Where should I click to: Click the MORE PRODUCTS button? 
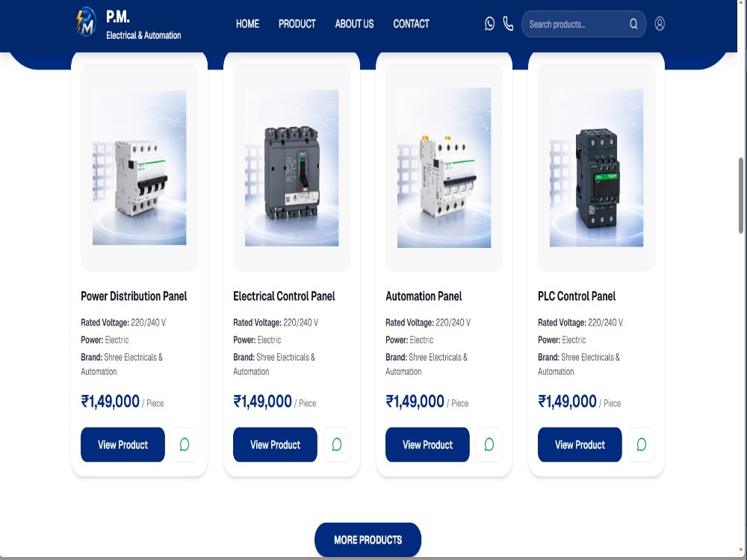click(368, 540)
